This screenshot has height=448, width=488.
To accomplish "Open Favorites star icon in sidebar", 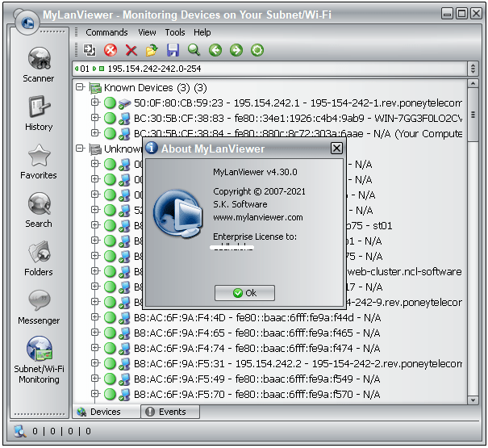I will pos(39,156).
